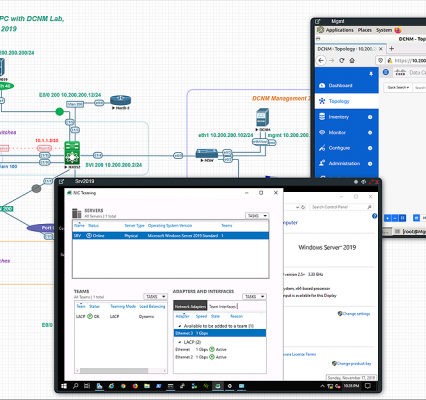
Task: Open the Places menu in Mgmt window
Action: point(365,30)
